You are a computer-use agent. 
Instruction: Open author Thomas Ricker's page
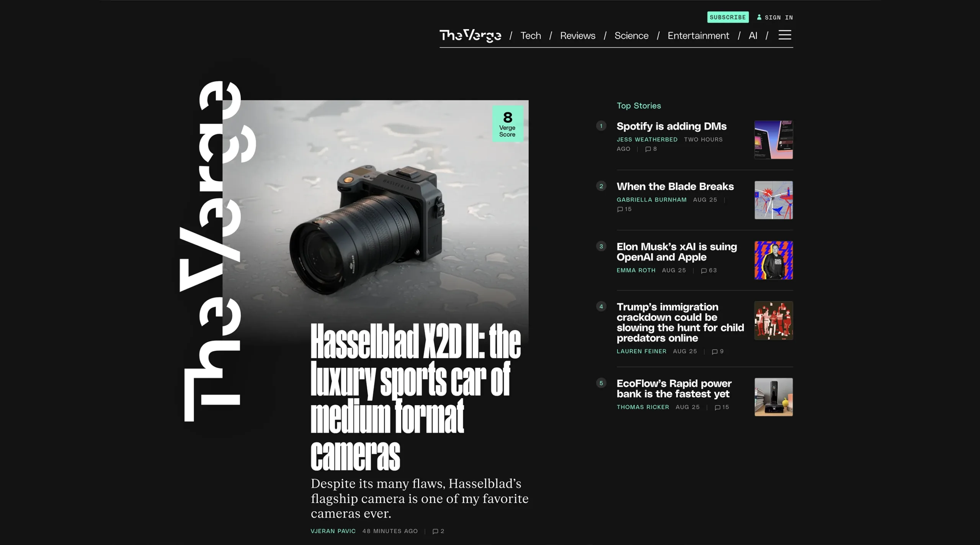(x=643, y=408)
